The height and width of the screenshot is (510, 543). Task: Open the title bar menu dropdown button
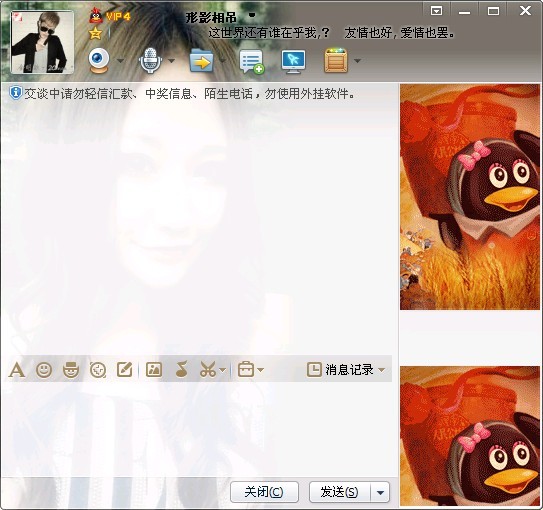coord(436,11)
